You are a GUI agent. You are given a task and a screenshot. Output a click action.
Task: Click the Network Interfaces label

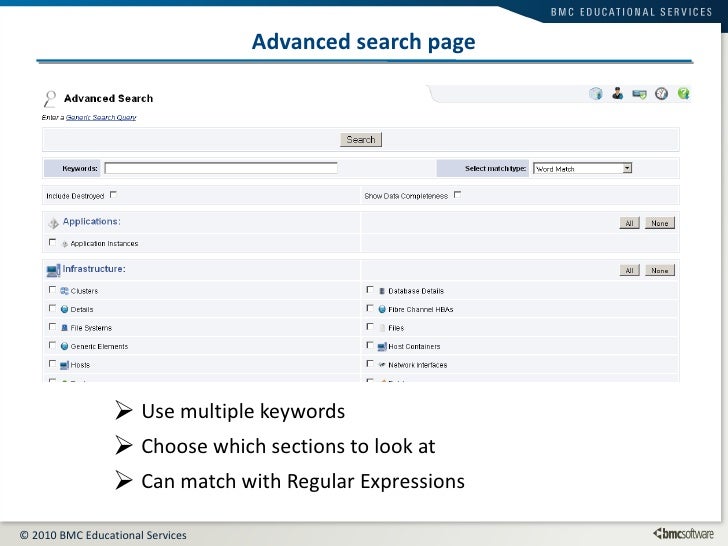(x=418, y=365)
